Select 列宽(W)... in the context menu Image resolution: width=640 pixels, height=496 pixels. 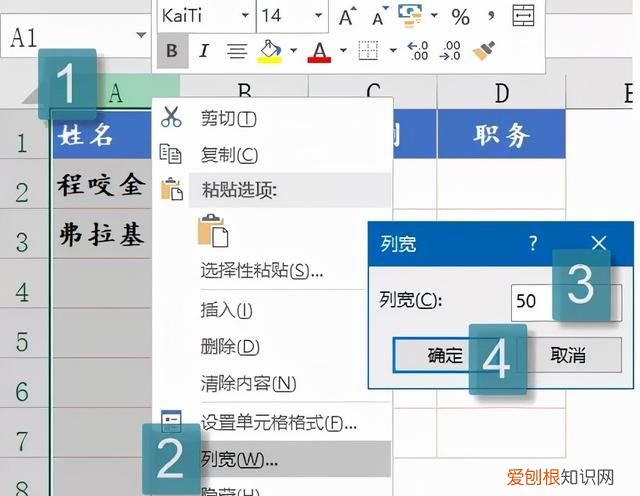239,459
